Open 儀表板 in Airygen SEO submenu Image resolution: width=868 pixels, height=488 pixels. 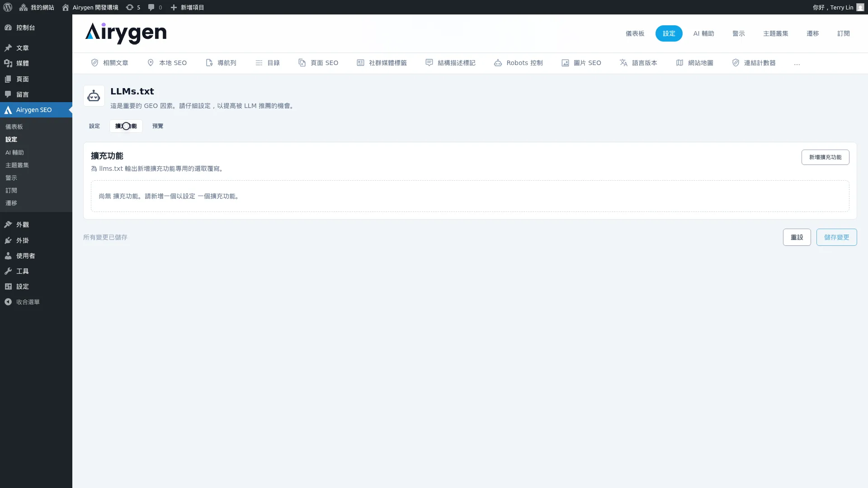(x=14, y=127)
